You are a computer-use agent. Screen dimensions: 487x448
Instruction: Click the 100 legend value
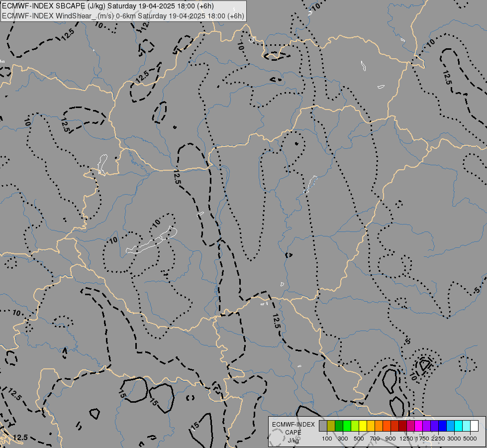coord(327,439)
